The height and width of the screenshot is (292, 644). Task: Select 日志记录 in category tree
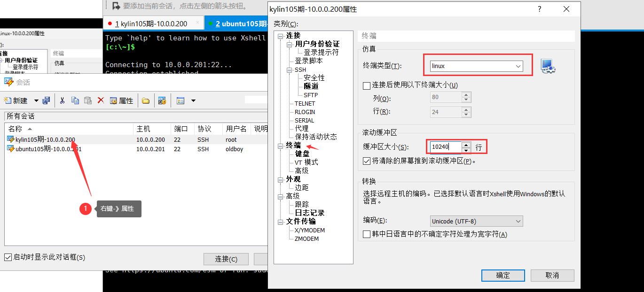pyautogui.click(x=310, y=213)
